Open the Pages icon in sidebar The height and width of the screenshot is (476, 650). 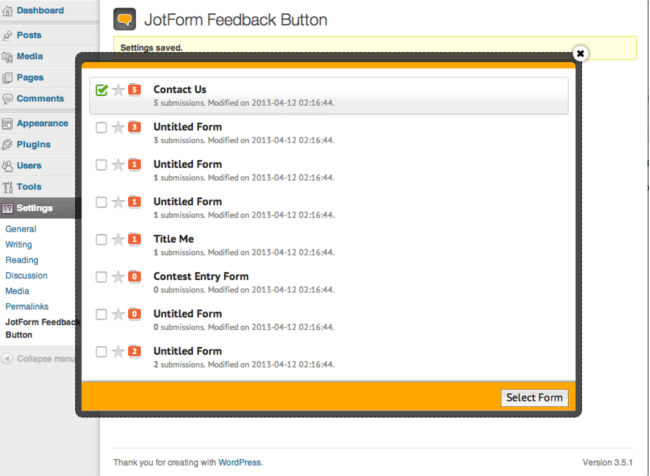pos(7,78)
